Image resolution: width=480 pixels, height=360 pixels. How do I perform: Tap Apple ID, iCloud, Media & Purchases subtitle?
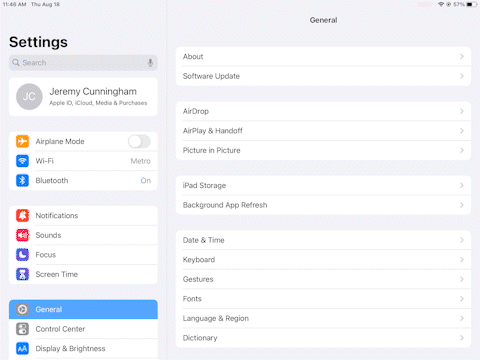click(98, 103)
